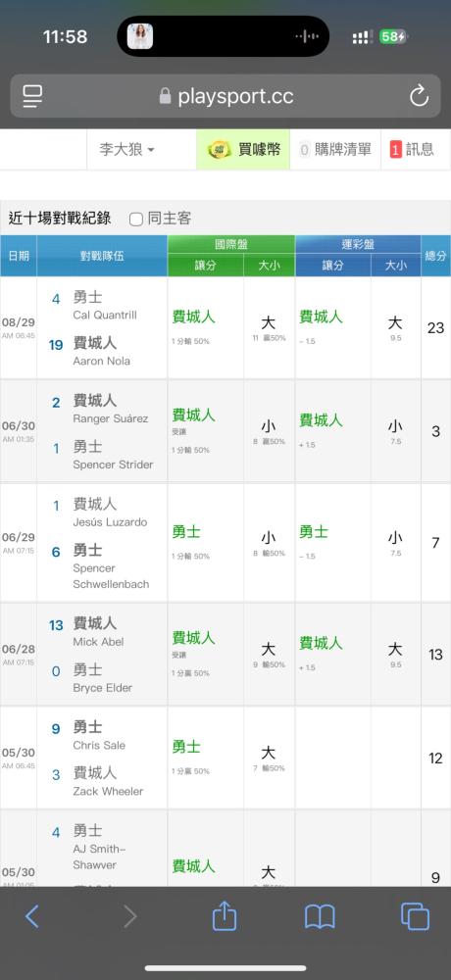Enable the 同主客 checkbox

tap(135, 219)
